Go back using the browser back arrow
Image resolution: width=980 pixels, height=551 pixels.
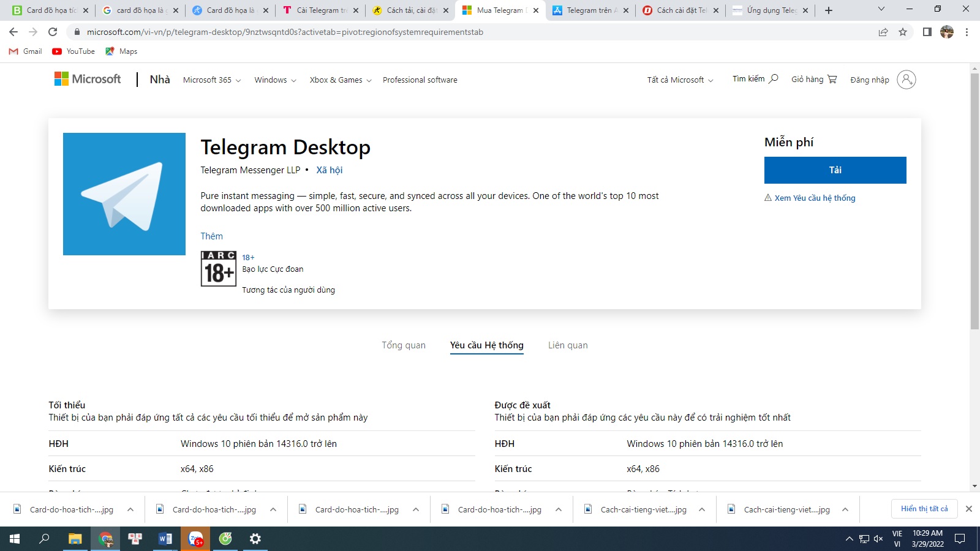pos(13,32)
